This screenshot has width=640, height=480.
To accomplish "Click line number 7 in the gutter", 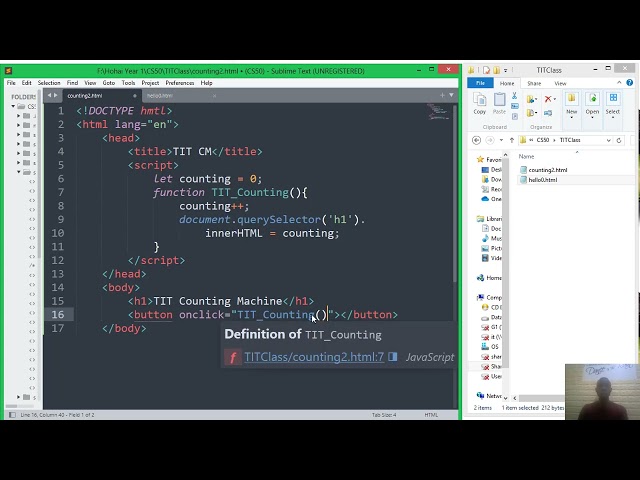I will 61,192.
